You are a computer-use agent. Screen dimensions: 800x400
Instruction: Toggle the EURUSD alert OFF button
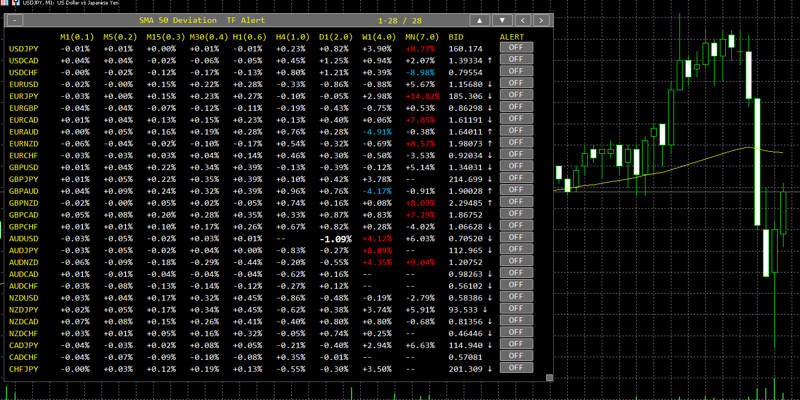pyautogui.click(x=516, y=83)
